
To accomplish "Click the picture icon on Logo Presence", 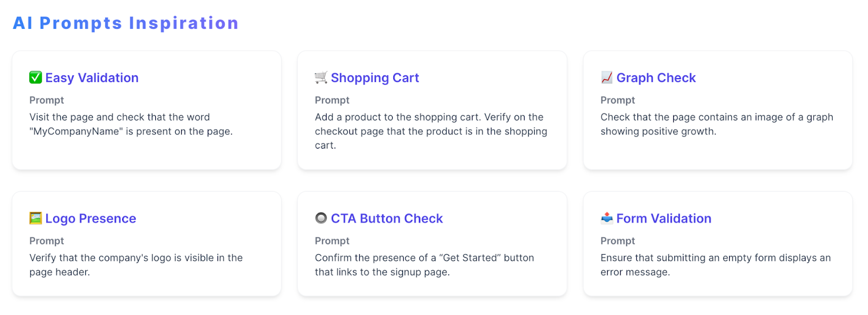I will pyautogui.click(x=35, y=218).
